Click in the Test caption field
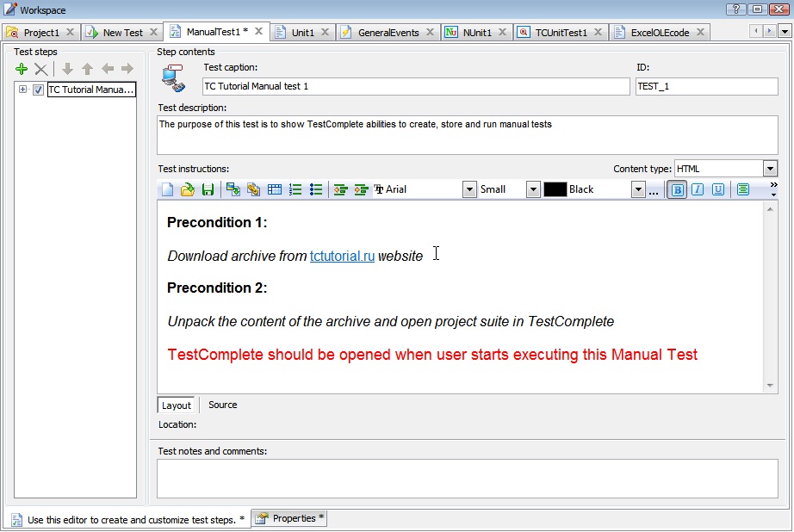This screenshot has width=794, height=532. 416,87
